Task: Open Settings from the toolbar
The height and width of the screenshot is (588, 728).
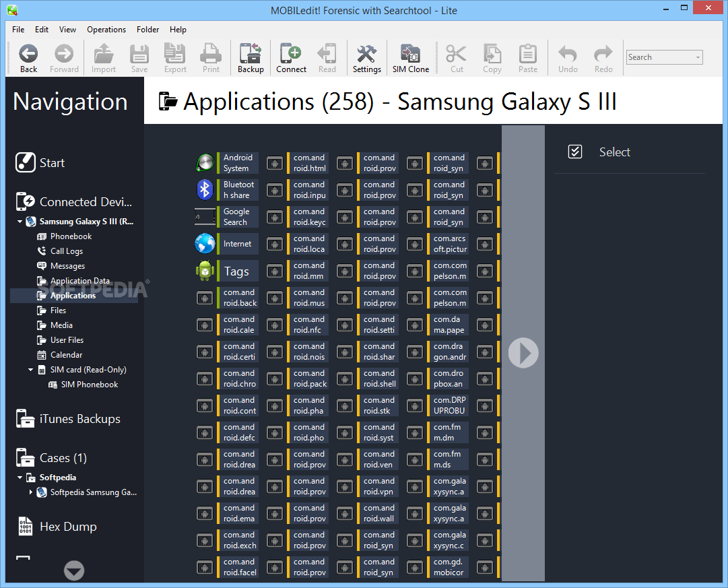Action: (x=367, y=59)
